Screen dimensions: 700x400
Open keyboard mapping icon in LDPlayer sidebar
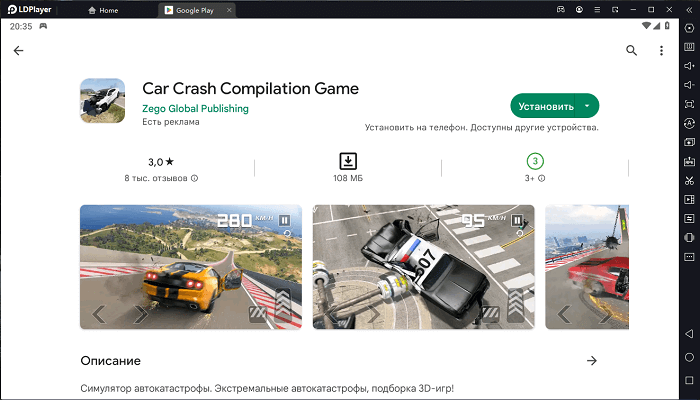pos(689,47)
